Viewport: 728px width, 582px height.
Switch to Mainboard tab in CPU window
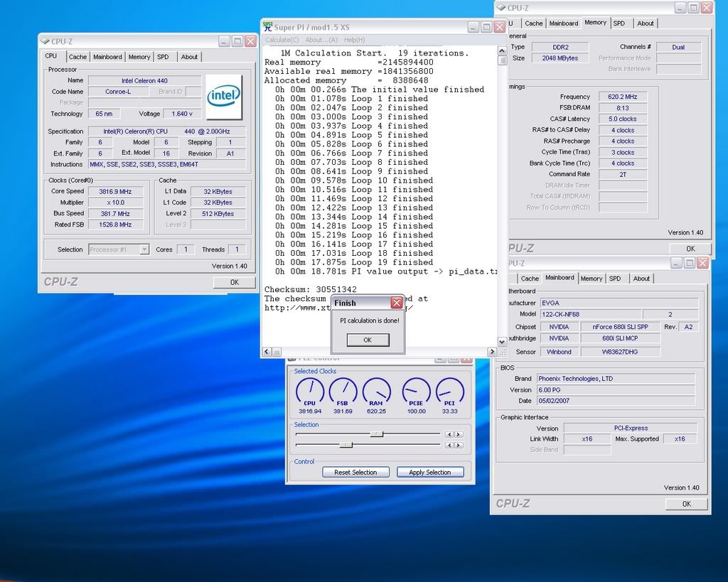pos(107,57)
